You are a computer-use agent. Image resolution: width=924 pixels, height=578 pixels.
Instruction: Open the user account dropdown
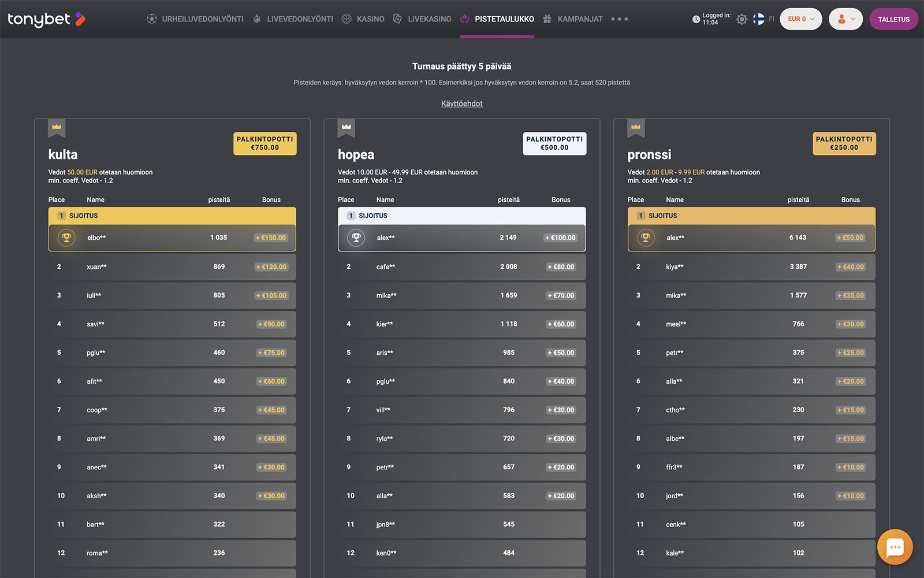point(845,19)
